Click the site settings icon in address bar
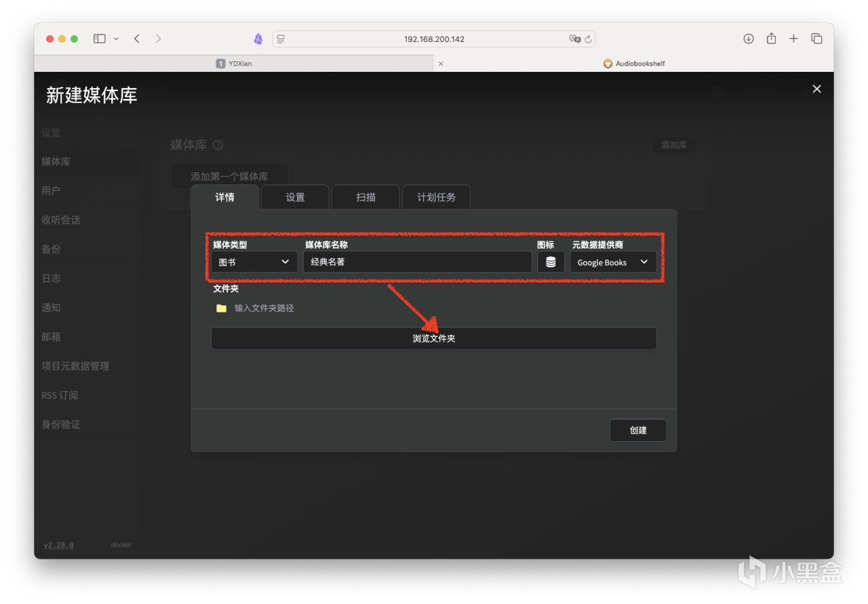Viewport: 868px width, 604px height. [281, 39]
